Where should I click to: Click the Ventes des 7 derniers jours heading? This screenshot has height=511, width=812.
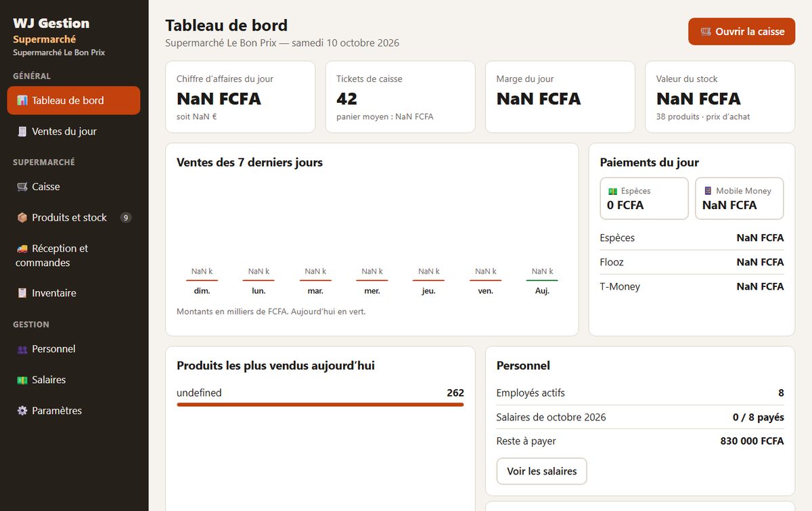250,162
